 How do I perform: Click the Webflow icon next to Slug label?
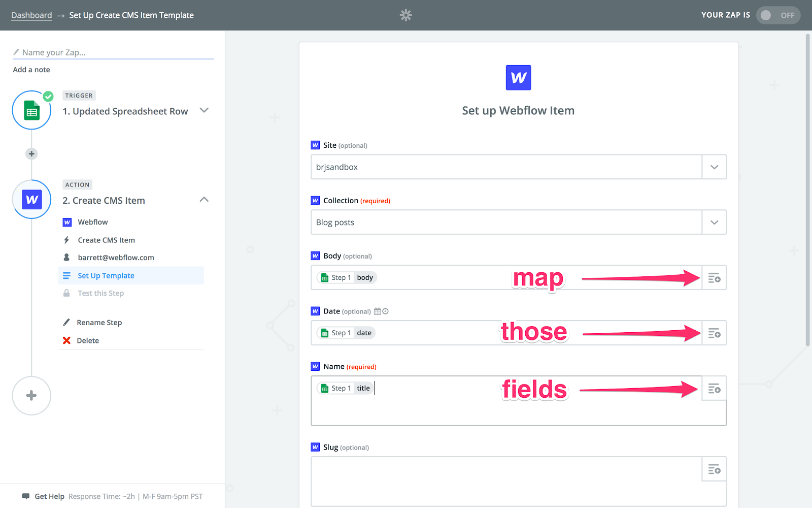click(315, 447)
